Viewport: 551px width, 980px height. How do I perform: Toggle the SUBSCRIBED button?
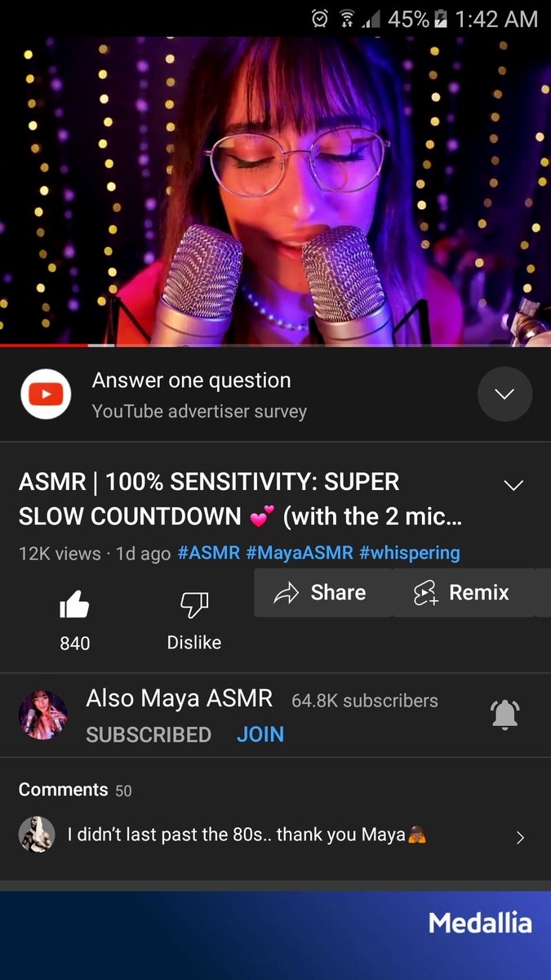pos(149,735)
